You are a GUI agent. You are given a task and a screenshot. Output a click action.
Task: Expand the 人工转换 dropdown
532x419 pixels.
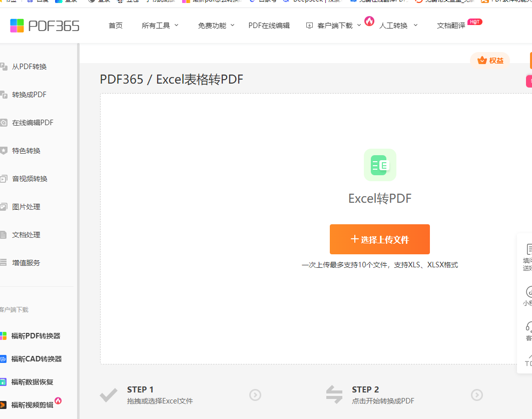point(398,26)
